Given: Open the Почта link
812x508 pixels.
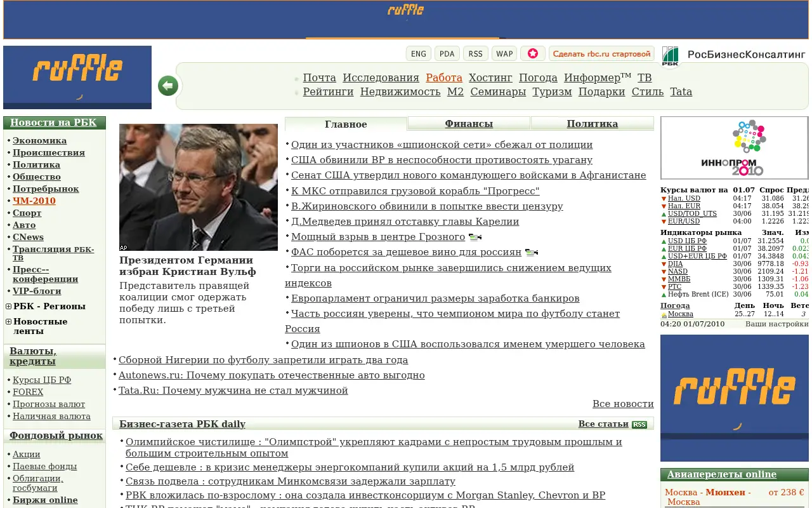Looking at the screenshot, I should coord(320,78).
